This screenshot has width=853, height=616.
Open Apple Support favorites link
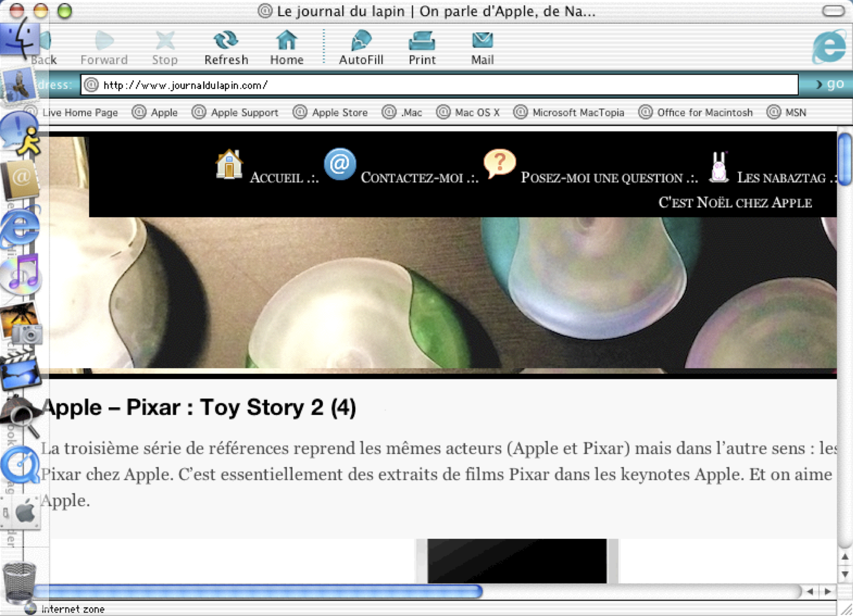(244, 113)
